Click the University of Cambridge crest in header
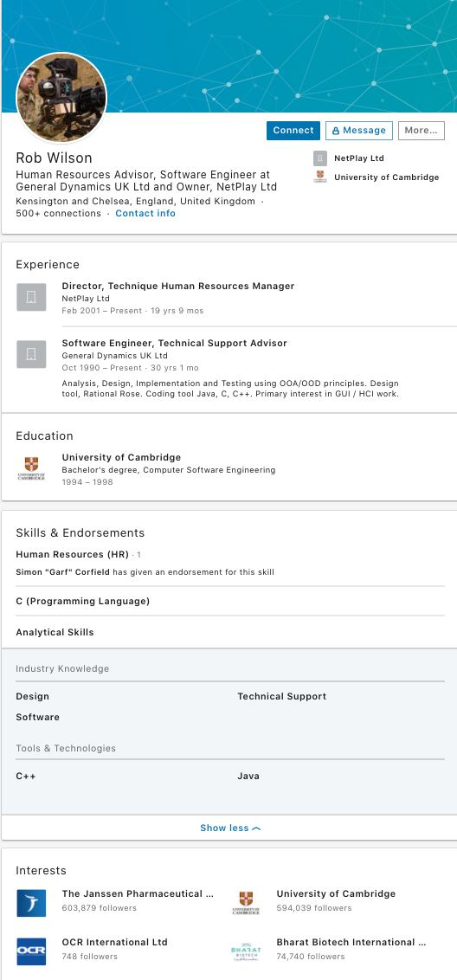 (x=320, y=177)
